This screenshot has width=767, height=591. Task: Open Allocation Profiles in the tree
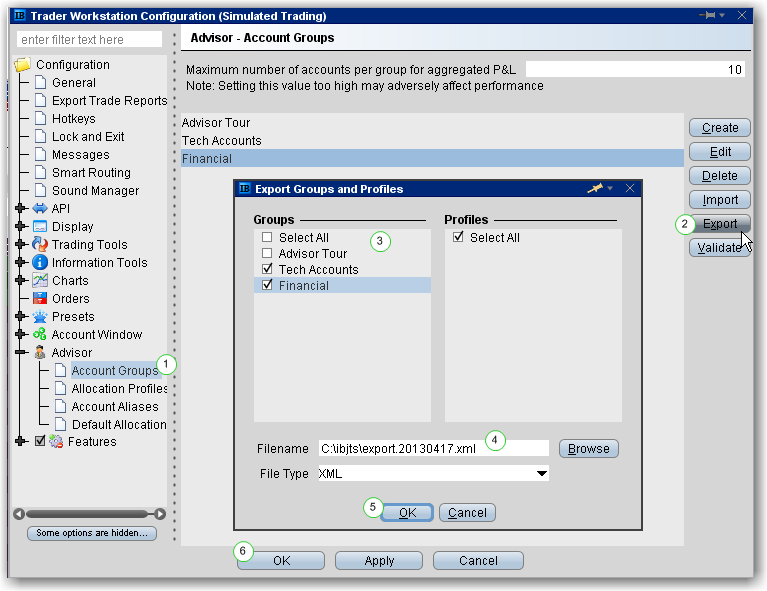pos(119,389)
